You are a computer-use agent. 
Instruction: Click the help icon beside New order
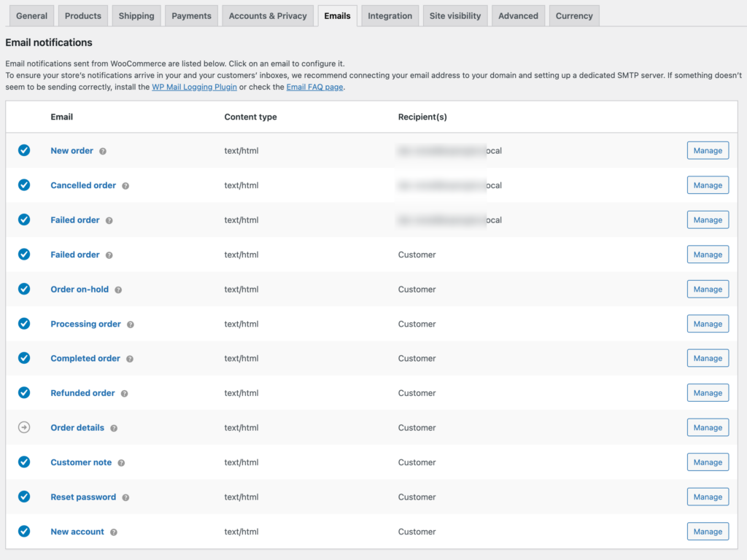point(101,151)
